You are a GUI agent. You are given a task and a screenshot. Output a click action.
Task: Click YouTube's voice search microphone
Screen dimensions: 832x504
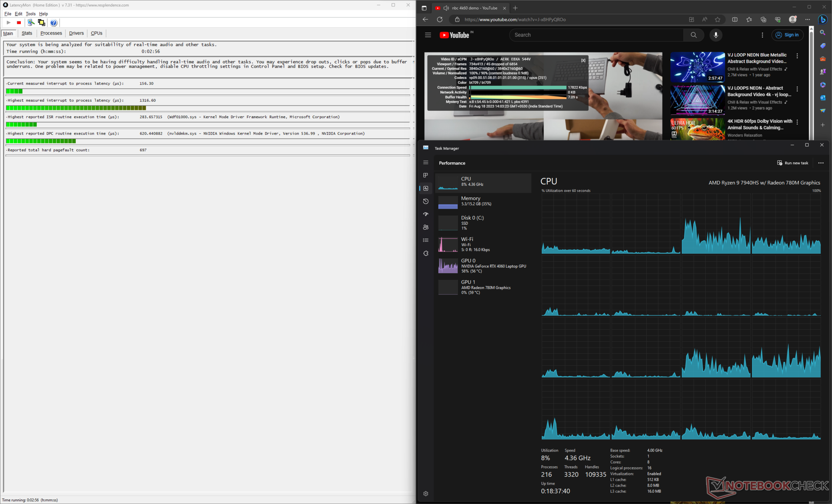click(x=715, y=35)
